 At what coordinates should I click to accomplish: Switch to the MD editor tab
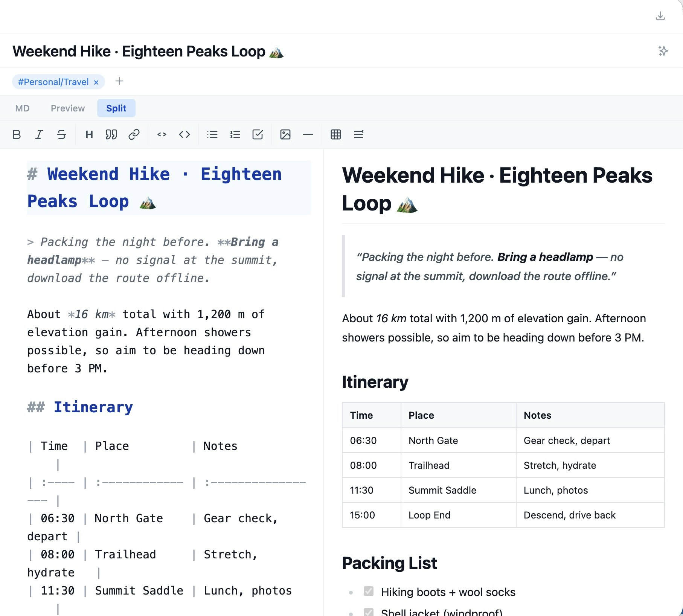click(22, 108)
